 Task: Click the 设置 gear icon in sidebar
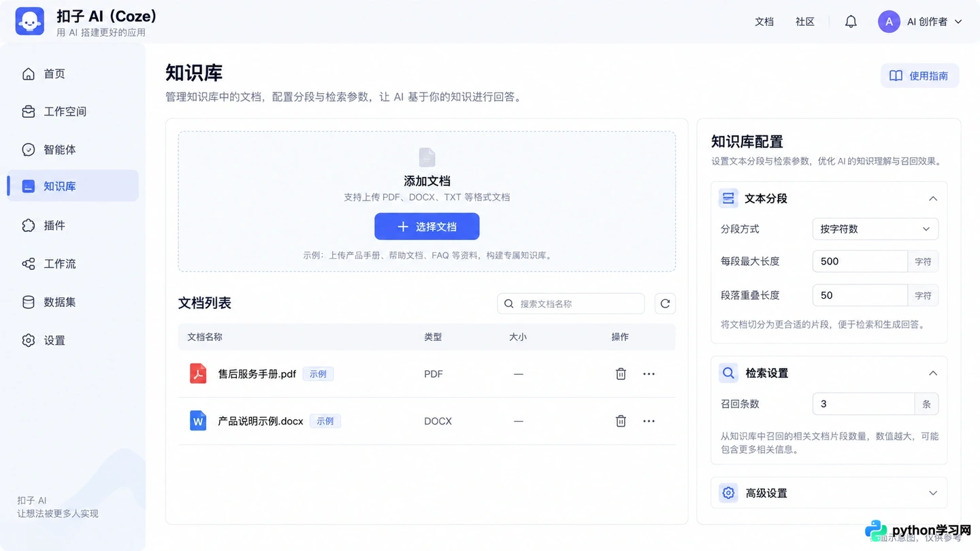pyautogui.click(x=28, y=340)
